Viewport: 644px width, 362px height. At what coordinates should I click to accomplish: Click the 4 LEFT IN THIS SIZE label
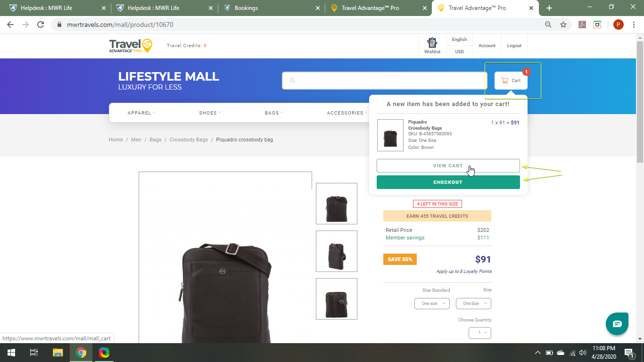coord(438,204)
